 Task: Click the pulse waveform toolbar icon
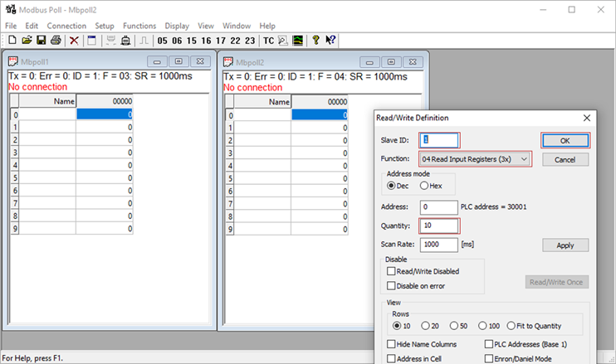(x=144, y=41)
